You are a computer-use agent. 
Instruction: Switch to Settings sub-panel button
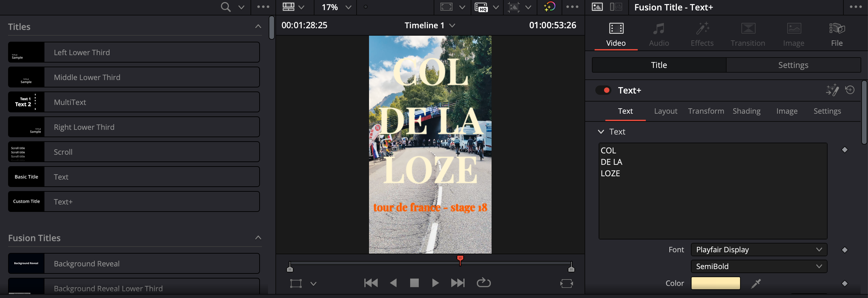(x=793, y=65)
